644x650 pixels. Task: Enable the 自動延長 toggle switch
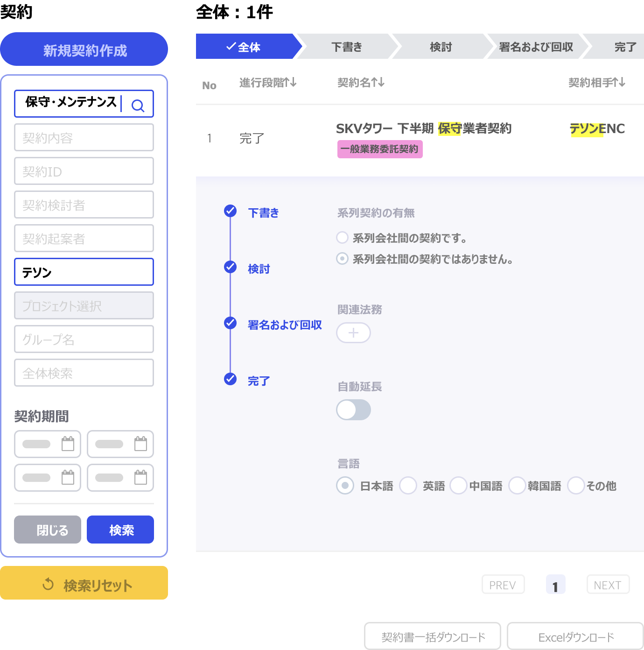coord(353,410)
